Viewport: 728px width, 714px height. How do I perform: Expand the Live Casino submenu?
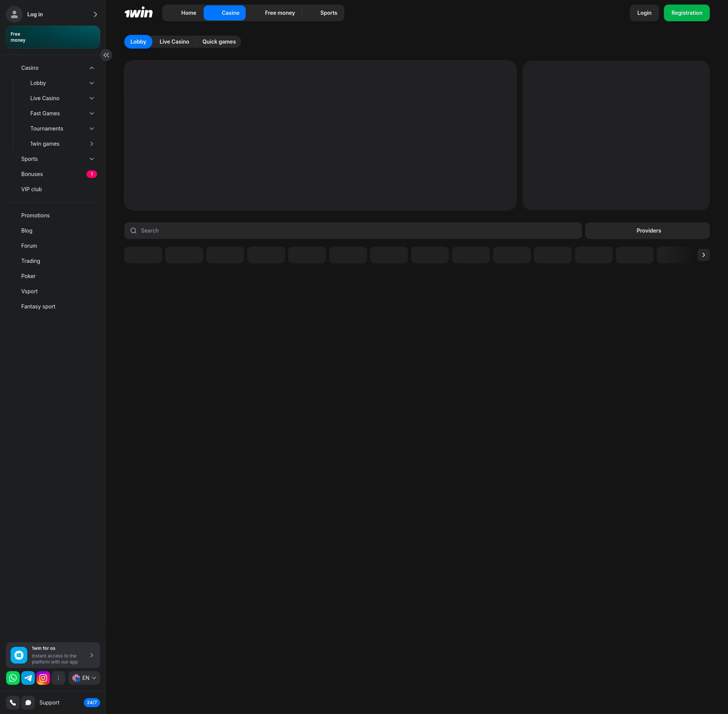(91, 98)
